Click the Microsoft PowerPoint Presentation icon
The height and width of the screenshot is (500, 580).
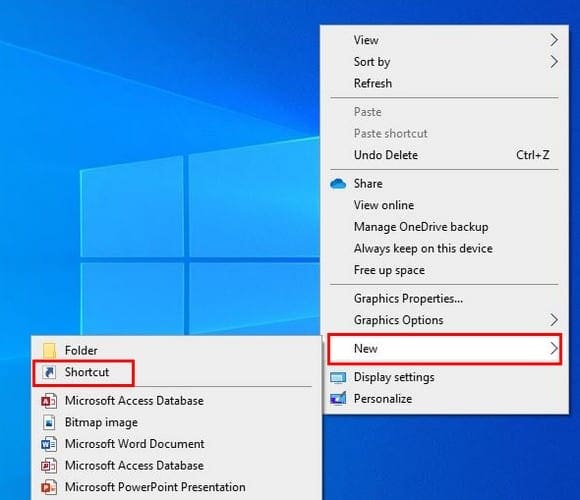pyautogui.click(x=49, y=487)
